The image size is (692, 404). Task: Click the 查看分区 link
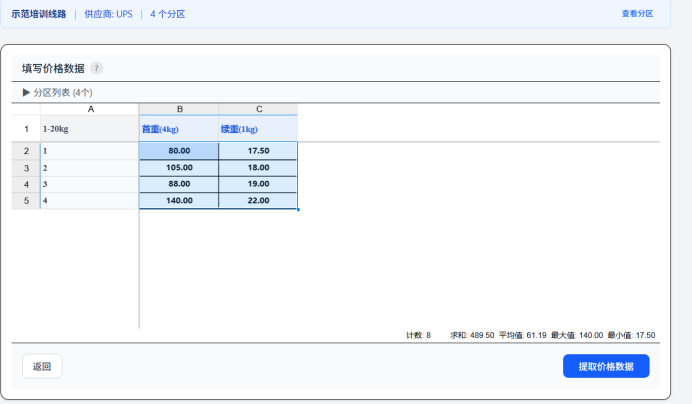coord(637,14)
